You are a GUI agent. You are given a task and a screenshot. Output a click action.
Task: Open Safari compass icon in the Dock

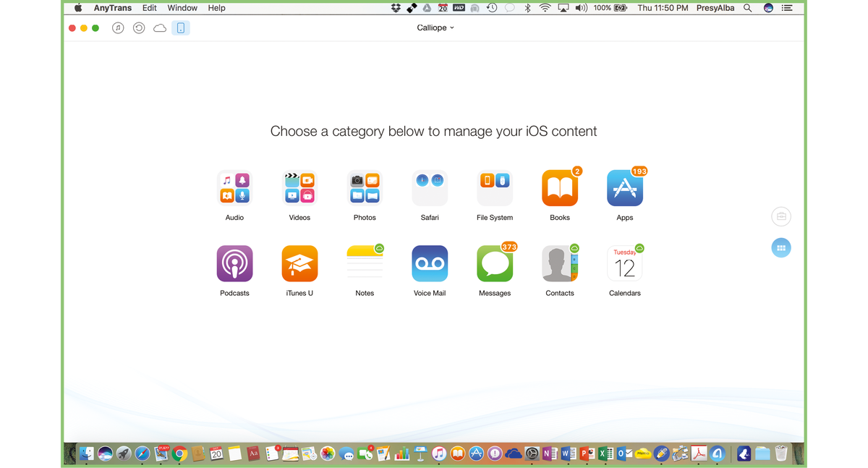click(142, 454)
